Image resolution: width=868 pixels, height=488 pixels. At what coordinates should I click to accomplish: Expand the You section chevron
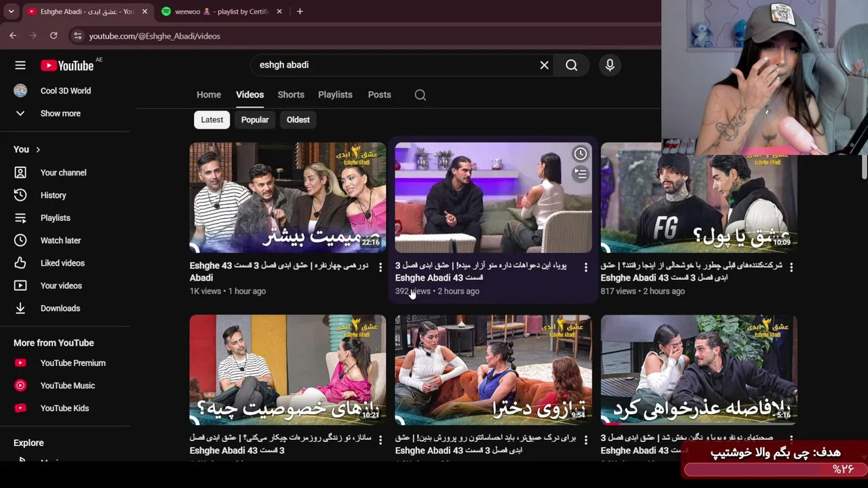tap(38, 150)
